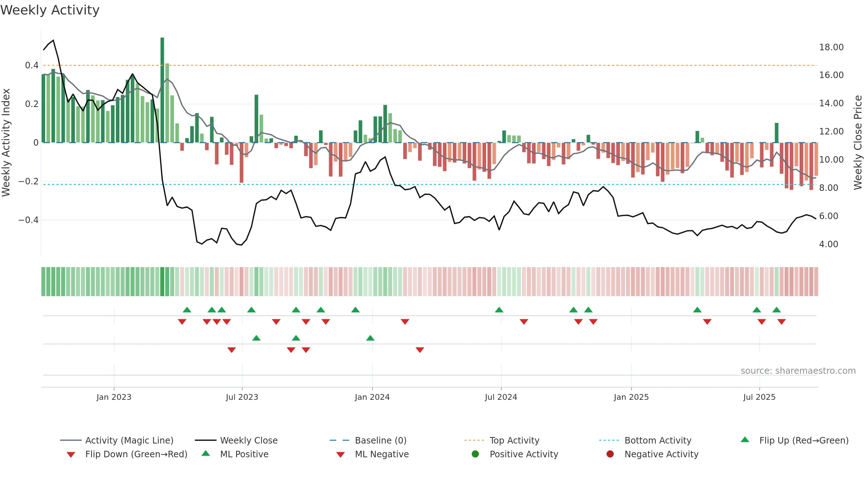Click the source: sharemaestro.com text

[798, 371]
